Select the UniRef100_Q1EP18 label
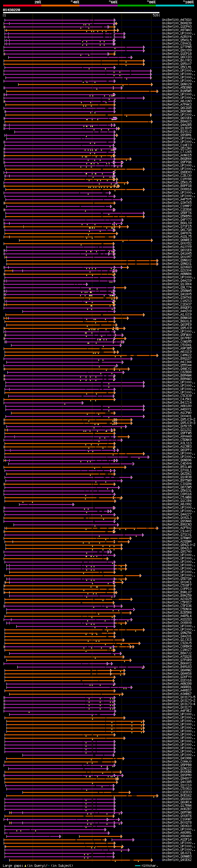Image resolution: width=197 pixels, height=868 pixels. coord(177,54)
